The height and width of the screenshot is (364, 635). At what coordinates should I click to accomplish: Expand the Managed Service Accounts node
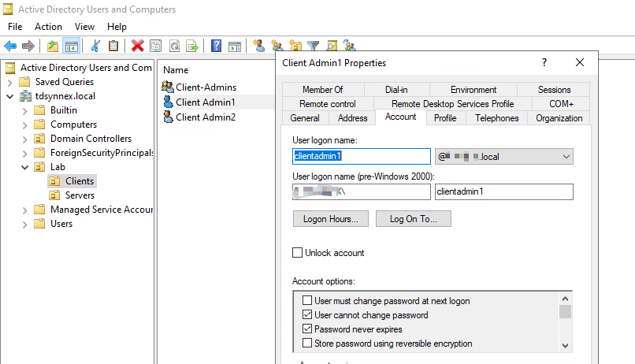[24, 210]
